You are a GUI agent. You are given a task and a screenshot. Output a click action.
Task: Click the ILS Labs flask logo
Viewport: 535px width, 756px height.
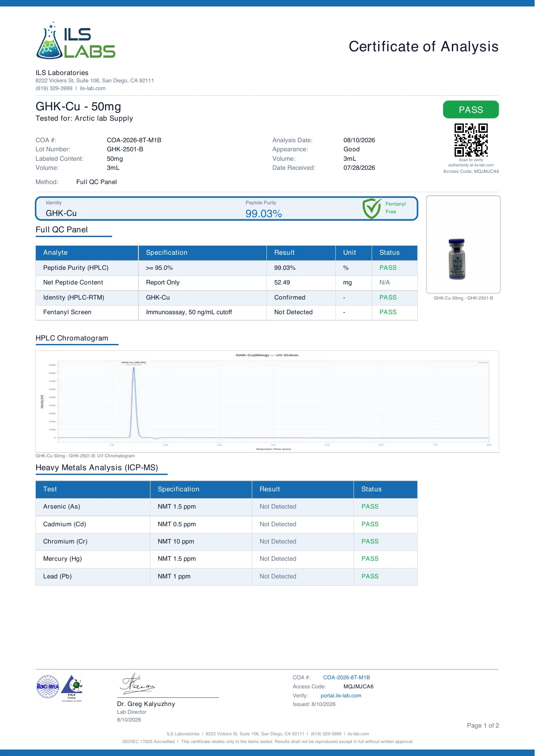(76, 41)
